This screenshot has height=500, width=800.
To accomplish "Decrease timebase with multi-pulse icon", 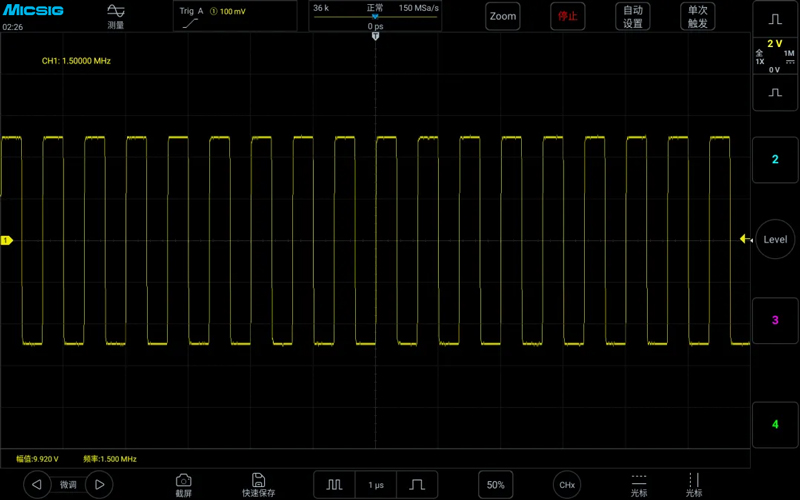I will tap(334, 485).
